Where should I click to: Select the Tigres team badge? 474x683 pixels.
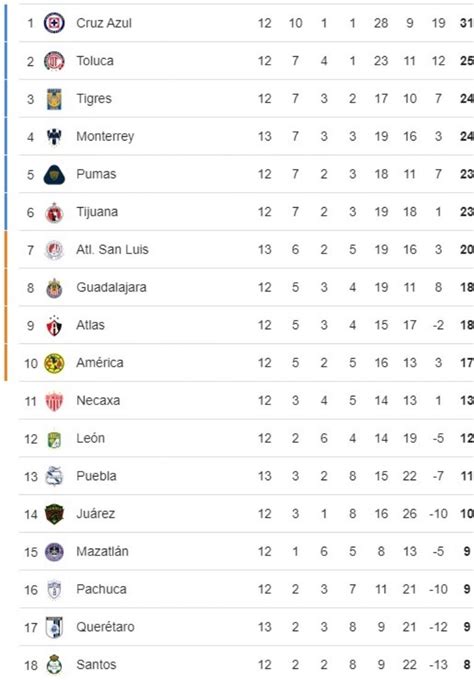54,99
